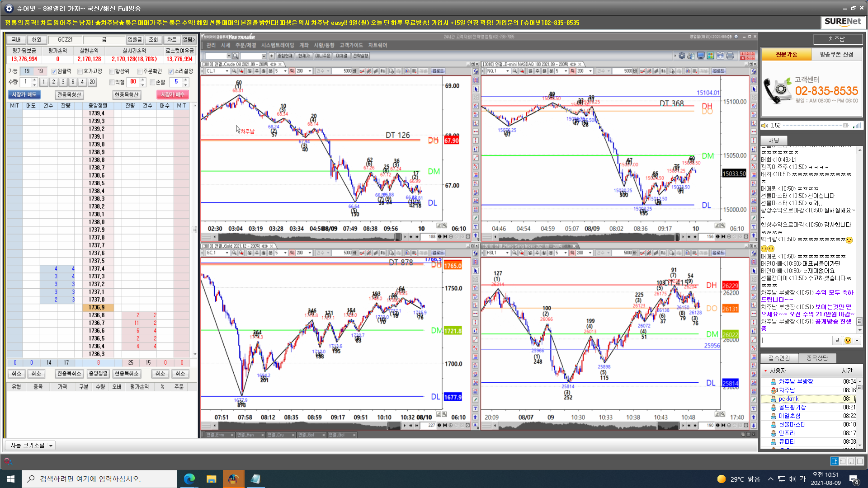
Task: Toggle the 소리설정 checkbox
Action: pyautogui.click(x=171, y=71)
